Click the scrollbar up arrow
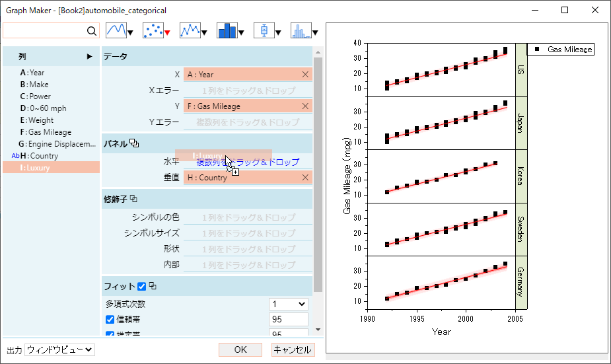The height and width of the screenshot is (364, 611). point(318,52)
